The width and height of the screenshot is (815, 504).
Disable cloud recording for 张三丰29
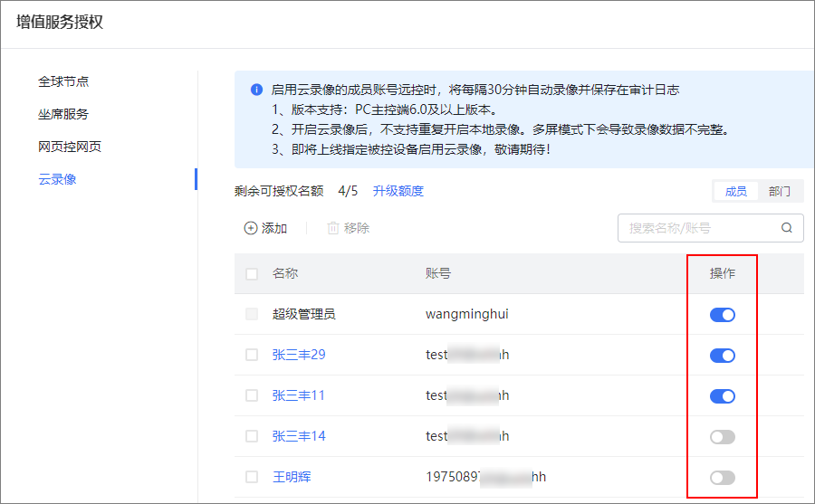722,356
